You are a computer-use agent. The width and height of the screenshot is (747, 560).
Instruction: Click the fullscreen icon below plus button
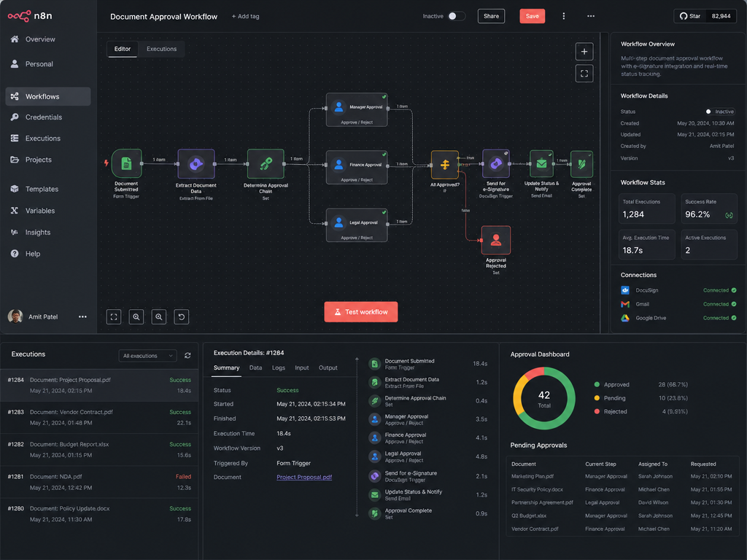coord(584,74)
